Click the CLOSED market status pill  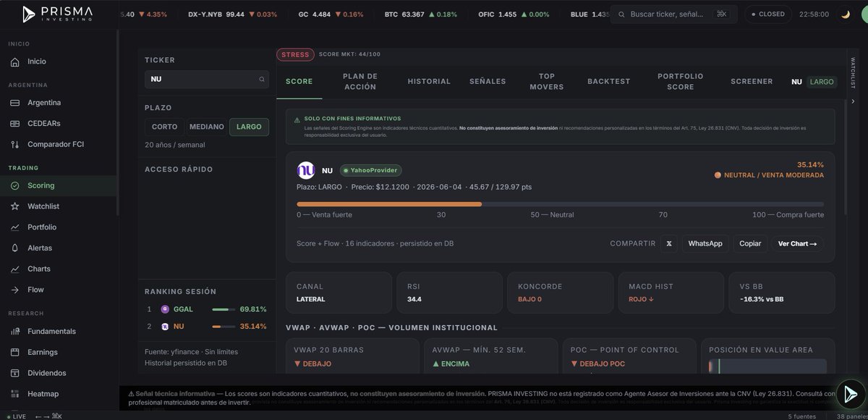(768, 14)
